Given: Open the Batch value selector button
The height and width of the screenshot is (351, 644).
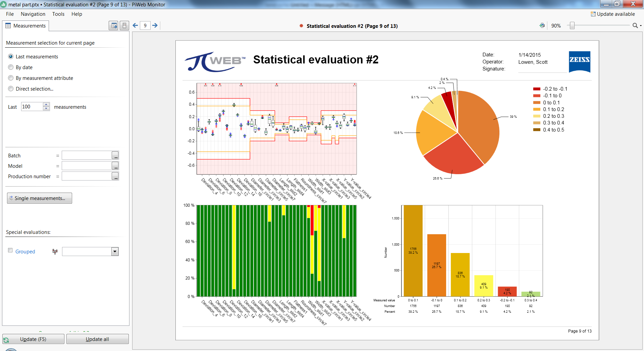Looking at the screenshot, I should [x=115, y=155].
